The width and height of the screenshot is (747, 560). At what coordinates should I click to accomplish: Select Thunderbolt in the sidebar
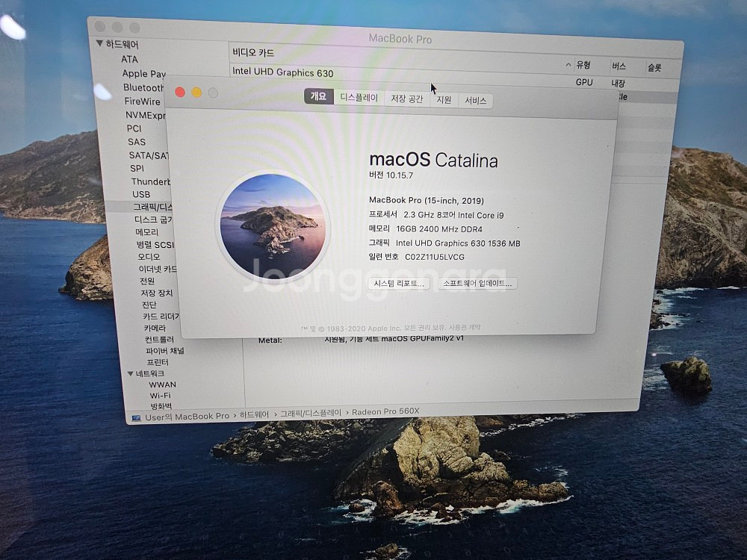[151, 181]
